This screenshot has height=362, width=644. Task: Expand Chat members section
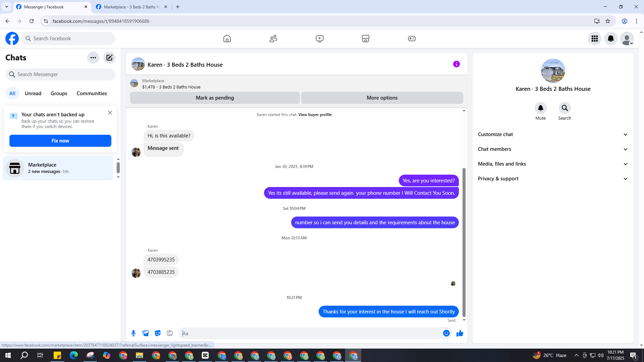click(553, 149)
